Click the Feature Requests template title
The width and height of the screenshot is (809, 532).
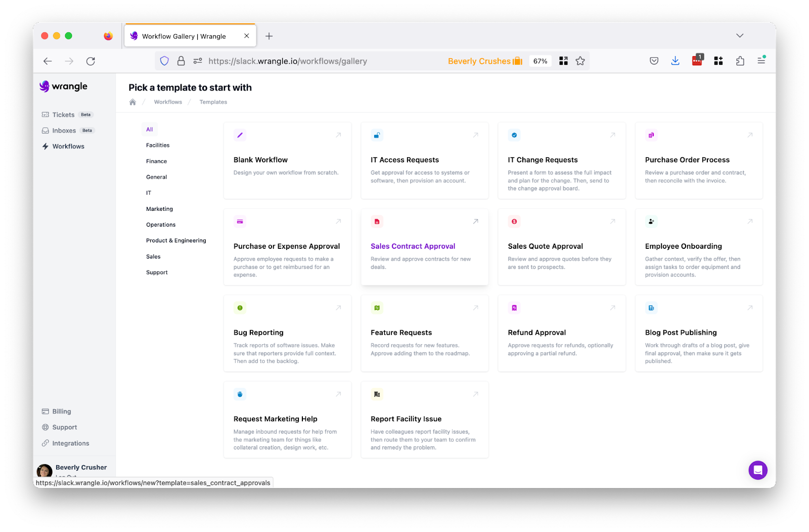(401, 333)
